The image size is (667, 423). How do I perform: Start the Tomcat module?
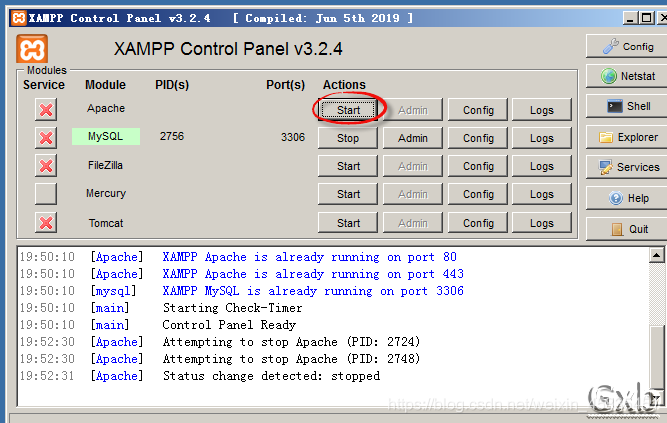pyautogui.click(x=348, y=223)
